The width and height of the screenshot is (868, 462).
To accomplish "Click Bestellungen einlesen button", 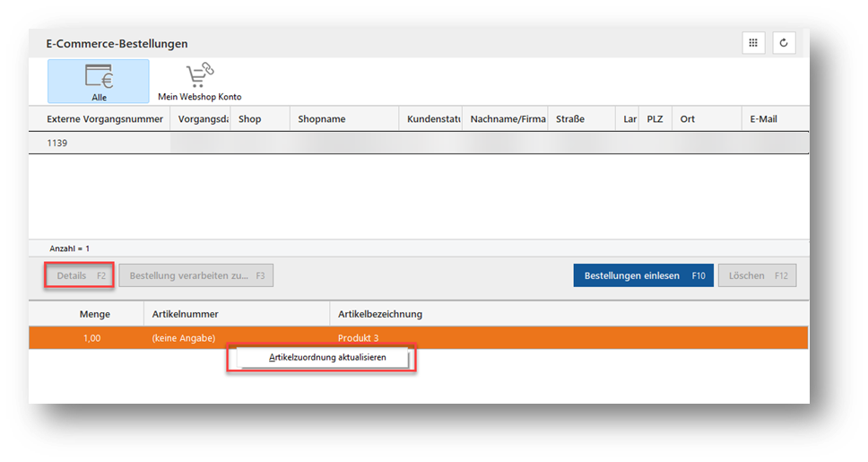I will click(x=643, y=275).
